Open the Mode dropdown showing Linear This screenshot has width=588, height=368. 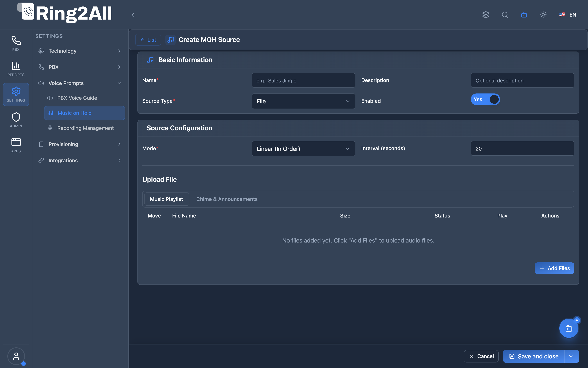(x=303, y=148)
